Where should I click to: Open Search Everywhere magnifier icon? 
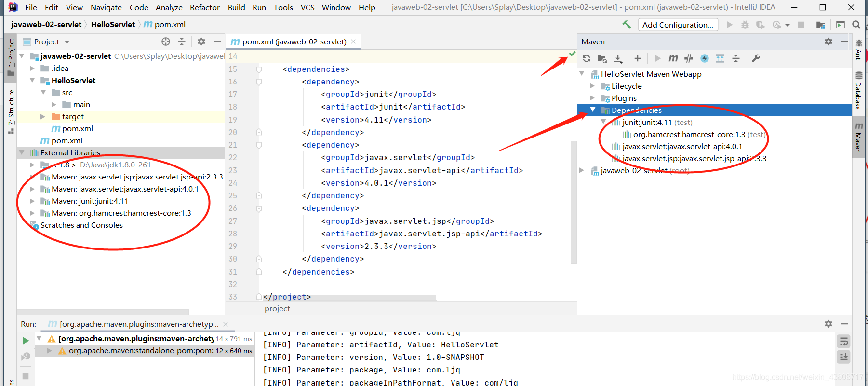[856, 25]
